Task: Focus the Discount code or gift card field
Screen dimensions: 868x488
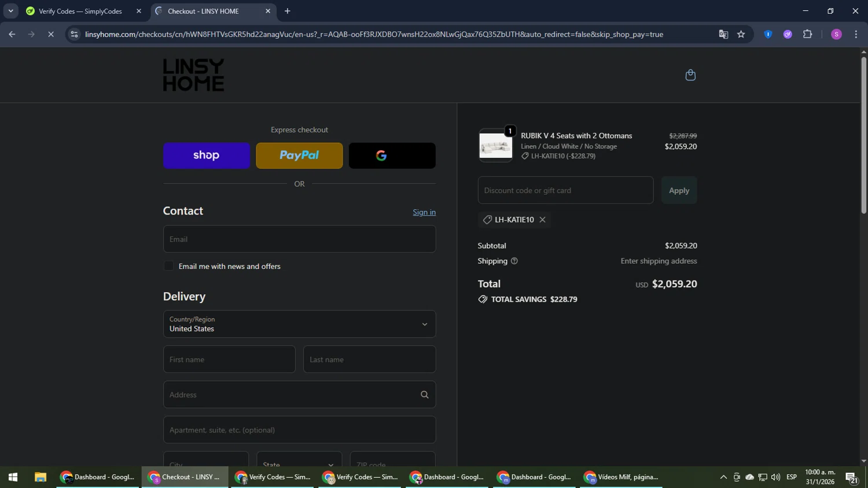Action: (x=565, y=190)
